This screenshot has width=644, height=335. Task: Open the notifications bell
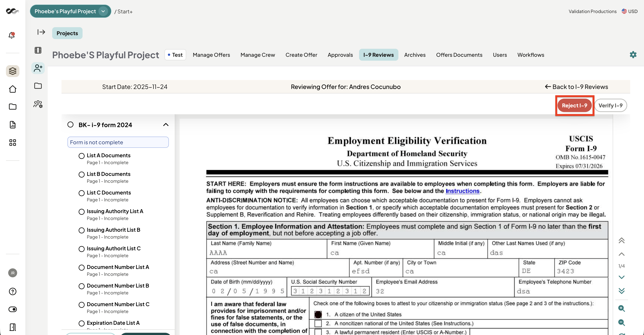(x=12, y=35)
